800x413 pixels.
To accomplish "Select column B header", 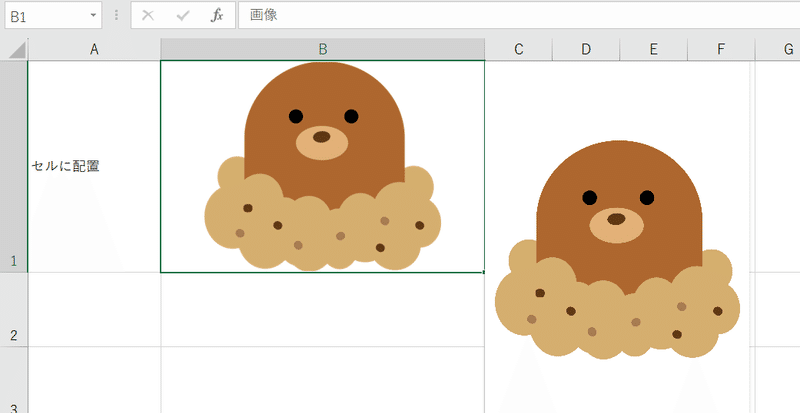I will pyautogui.click(x=322, y=50).
